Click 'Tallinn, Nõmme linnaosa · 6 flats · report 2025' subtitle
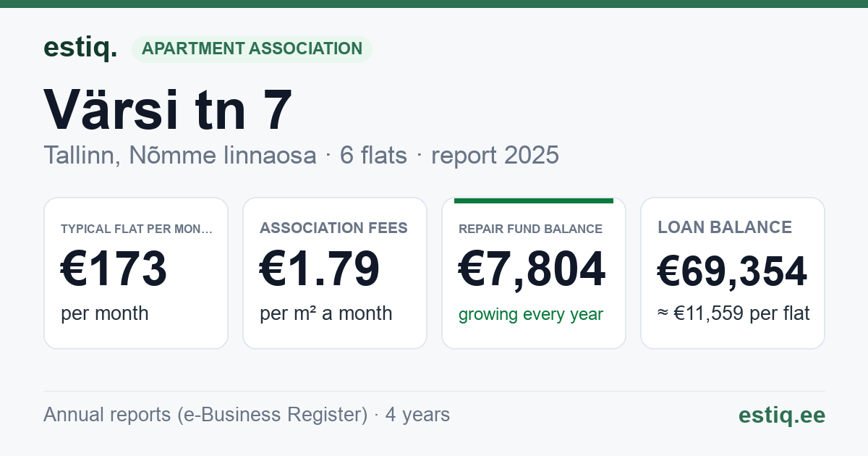The height and width of the screenshot is (456, 868). 301,156
